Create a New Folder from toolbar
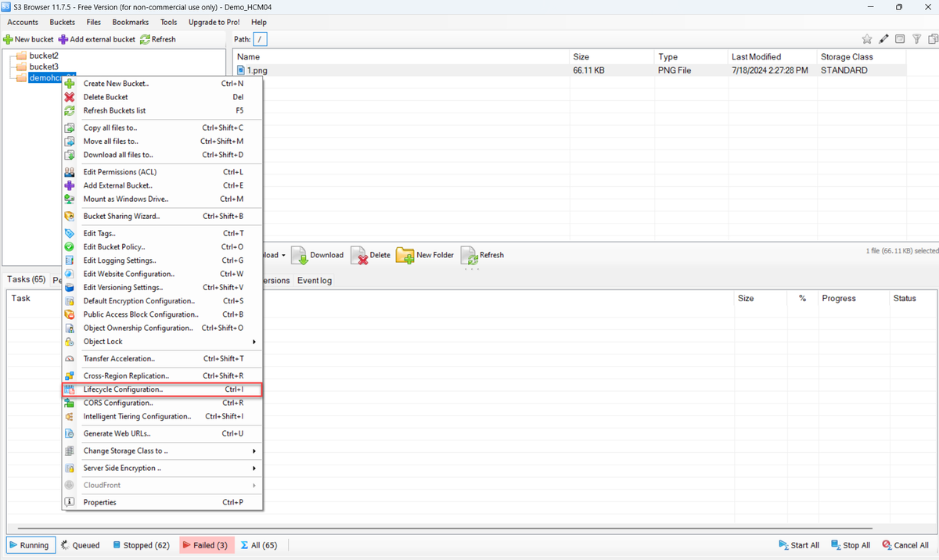The width and height of the screenshot is (939, 560). point(426,255)
